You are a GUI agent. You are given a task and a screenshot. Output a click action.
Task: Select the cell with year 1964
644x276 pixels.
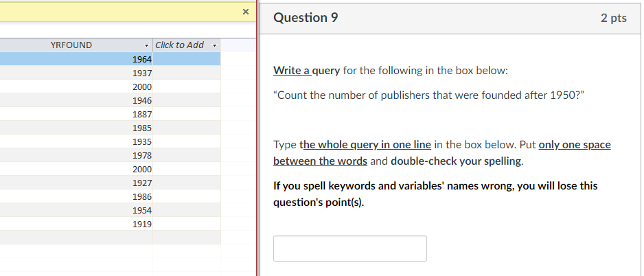pos(76,59)
